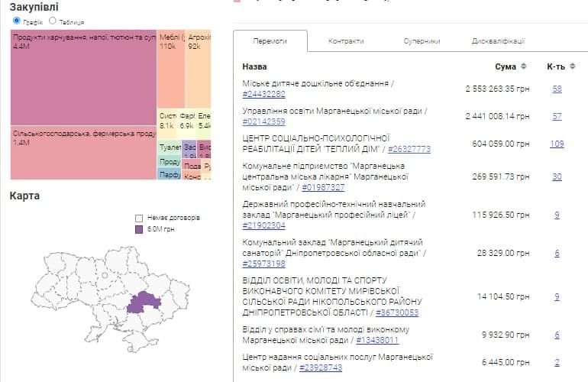The width and height of the screenshot is (588, 382).
Task: Click Теплий Дім code link #26327773
Action: click(409, 149)
